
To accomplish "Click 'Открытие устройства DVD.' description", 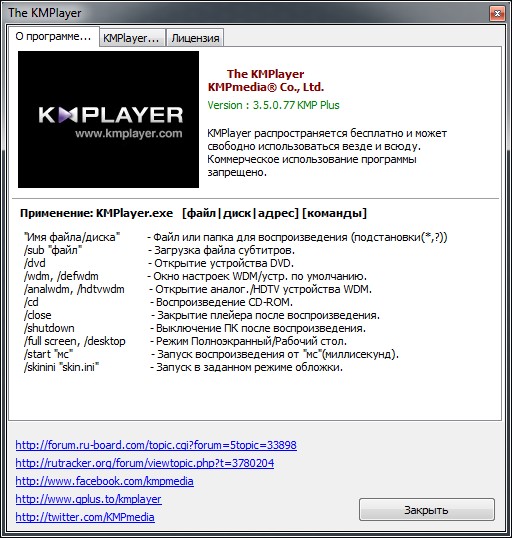I will pos(224,263).
